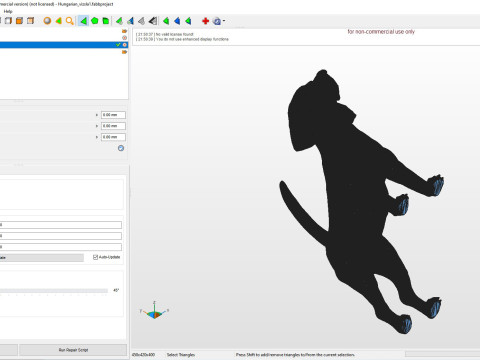
Task: Click the two-tone green and blue triangle icon
Action: pyautogui.click(x=130, y=21)
